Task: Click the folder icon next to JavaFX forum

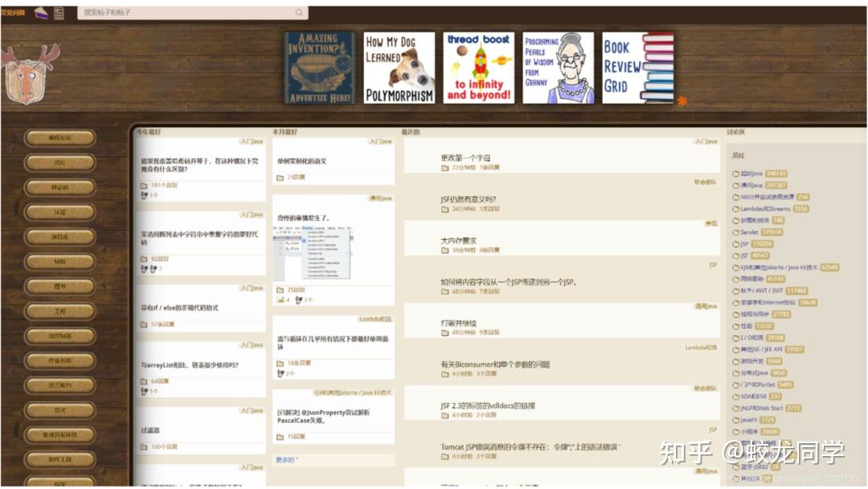Action: pos(735,419)
